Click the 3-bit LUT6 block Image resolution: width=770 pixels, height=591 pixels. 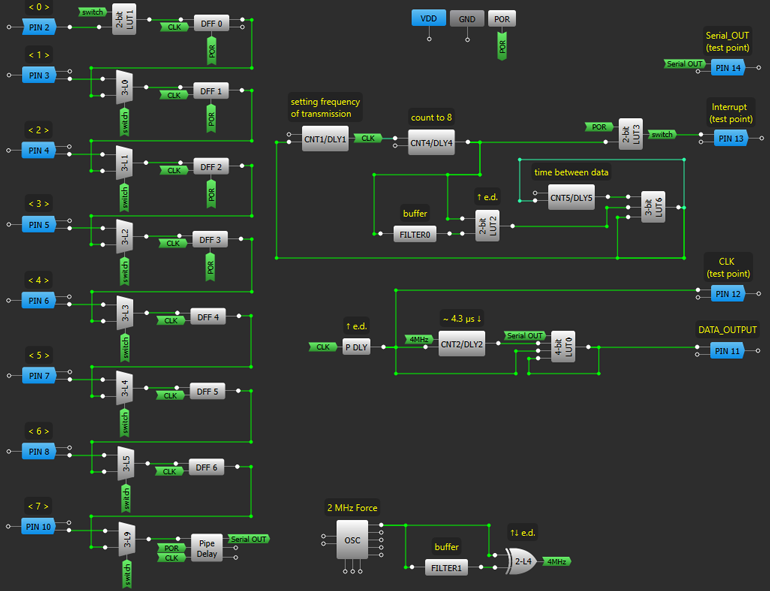click(x=652, y=207)
